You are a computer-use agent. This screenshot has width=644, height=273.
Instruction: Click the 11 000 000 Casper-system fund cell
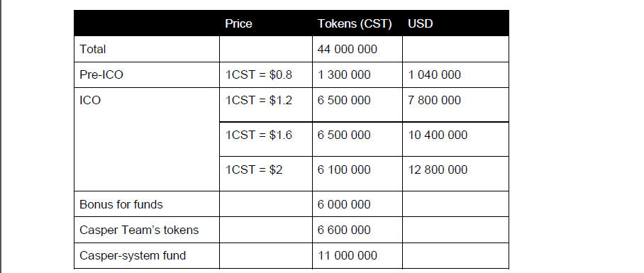click(x=348, y=255)
